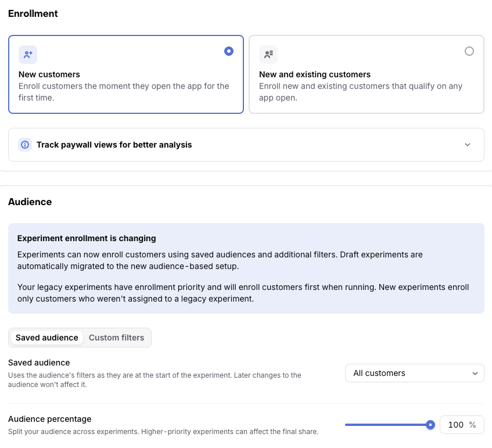Click the Track paywall views for better analysis heading
The image size is (492, 448).
coord(114,145)
